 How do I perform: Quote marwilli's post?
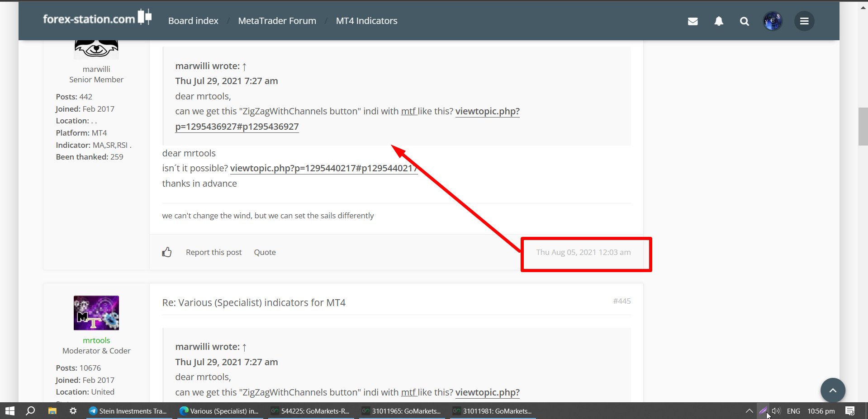[265, 252]
